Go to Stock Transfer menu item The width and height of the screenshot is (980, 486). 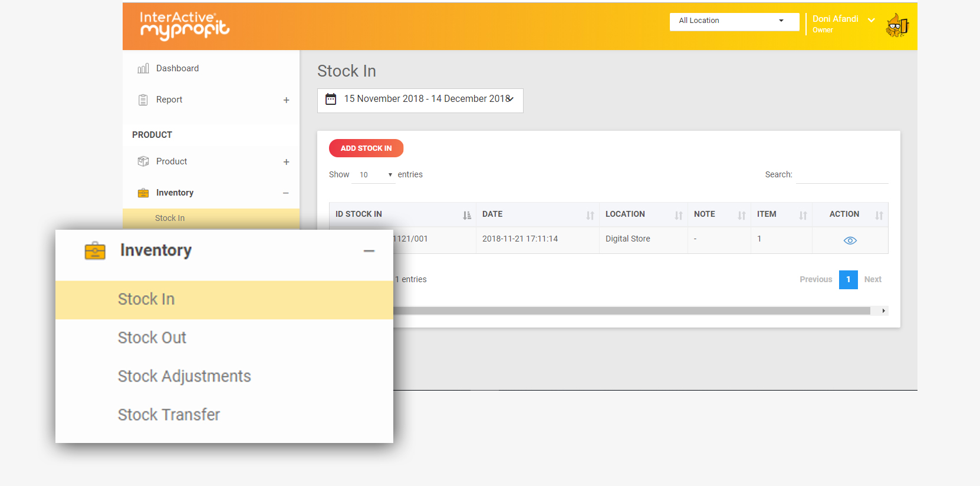pyautogui.click(x=169, y=415)
